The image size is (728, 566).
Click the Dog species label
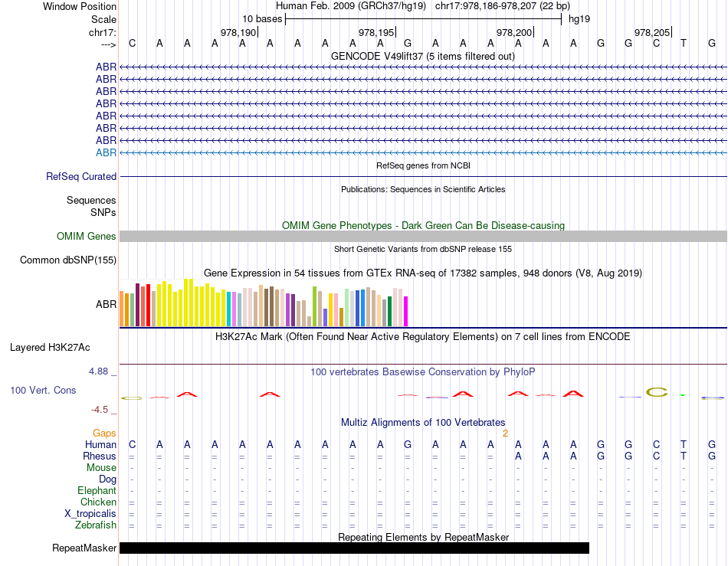pyautogui.click(x=107, y=479)
